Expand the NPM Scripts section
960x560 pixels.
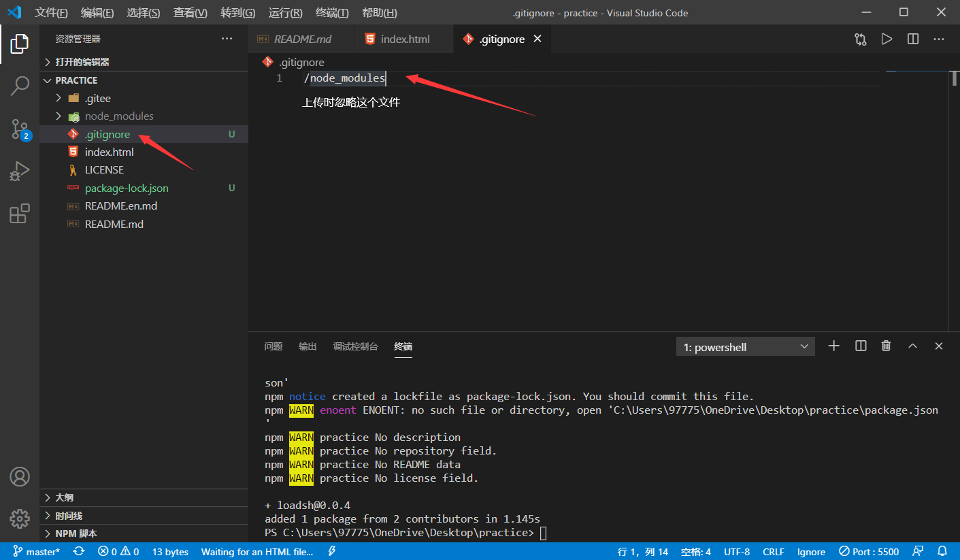(144, 533)
